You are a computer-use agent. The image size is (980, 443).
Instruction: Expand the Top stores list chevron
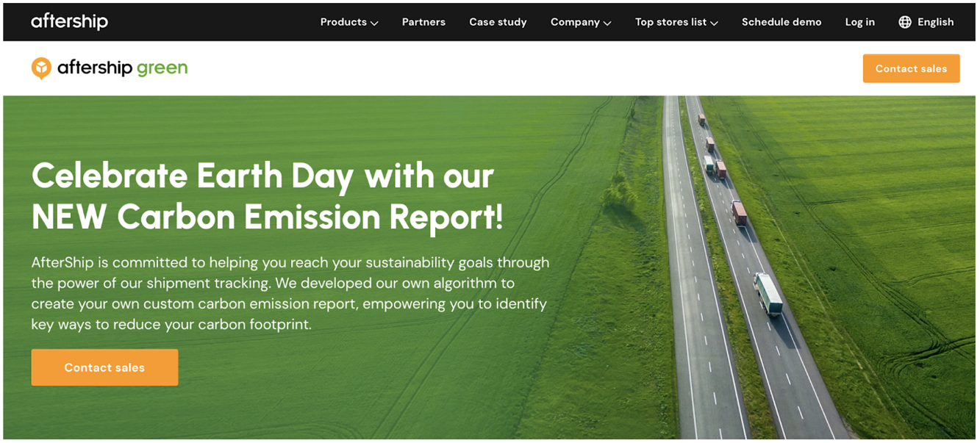pyautogui.click(x=714, y=23)
